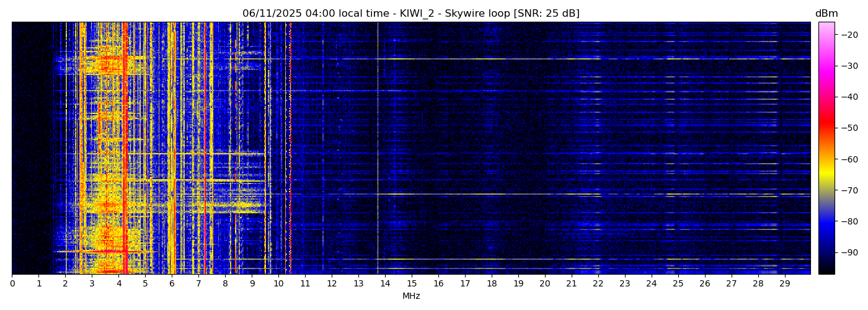Click the dBm label above the colorbar
The image size is (868, 310).
point(826,14)
